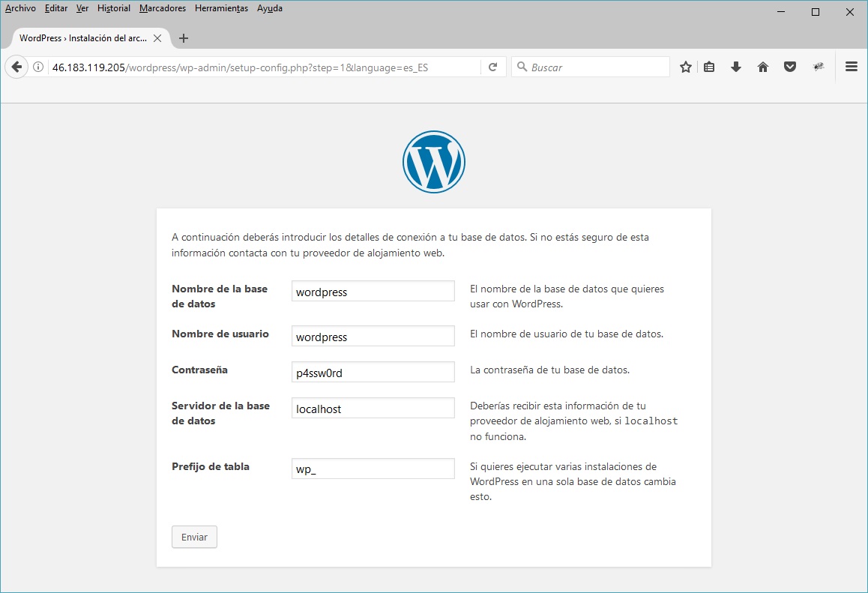This screenshot has width=868, height=593.
Task: Click the extension icon beside Pocket
Action: pyautogui.click(x=819, y=67)
